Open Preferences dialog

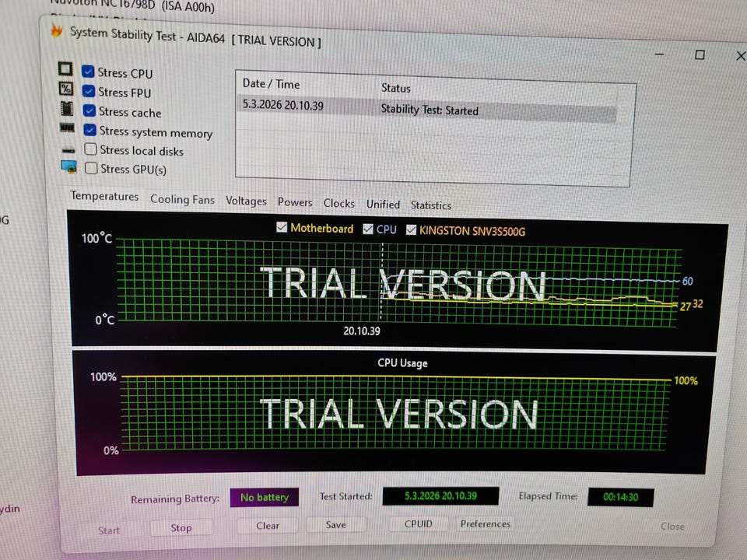tap(485, 523)
